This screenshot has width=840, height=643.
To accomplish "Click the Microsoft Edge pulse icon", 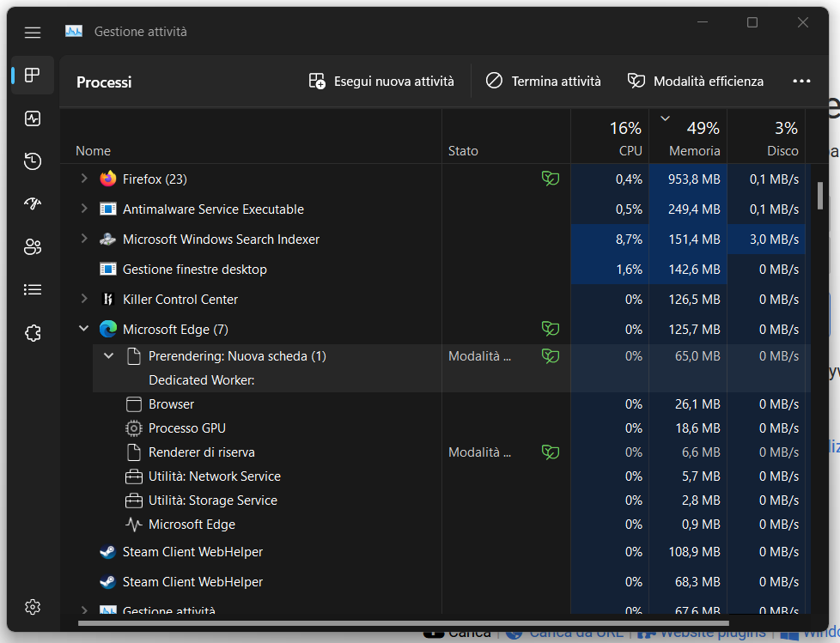I will (133, 525).
